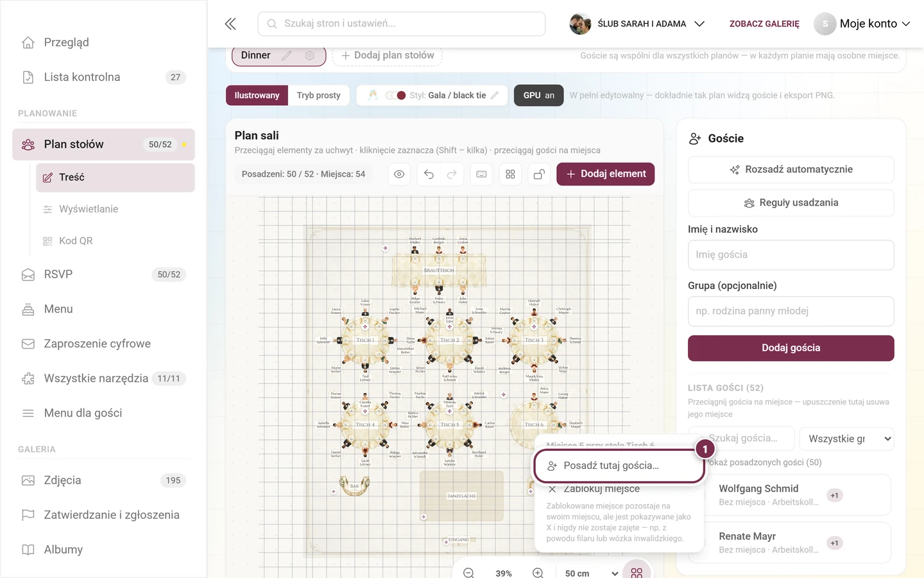Open keyboard shortcuts icon in plan toolbar
The width and height of the screenshot is (924, 578).
tap(481, 174)
